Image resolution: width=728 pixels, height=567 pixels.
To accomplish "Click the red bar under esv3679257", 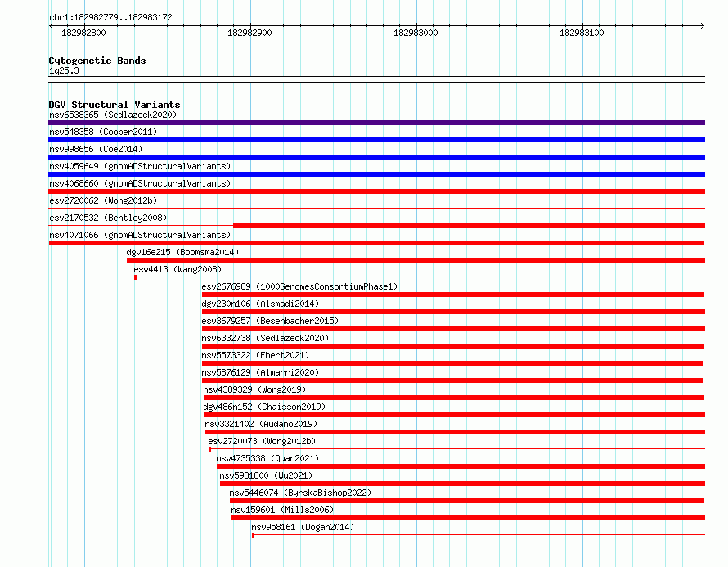I will (x=454, y=329).
